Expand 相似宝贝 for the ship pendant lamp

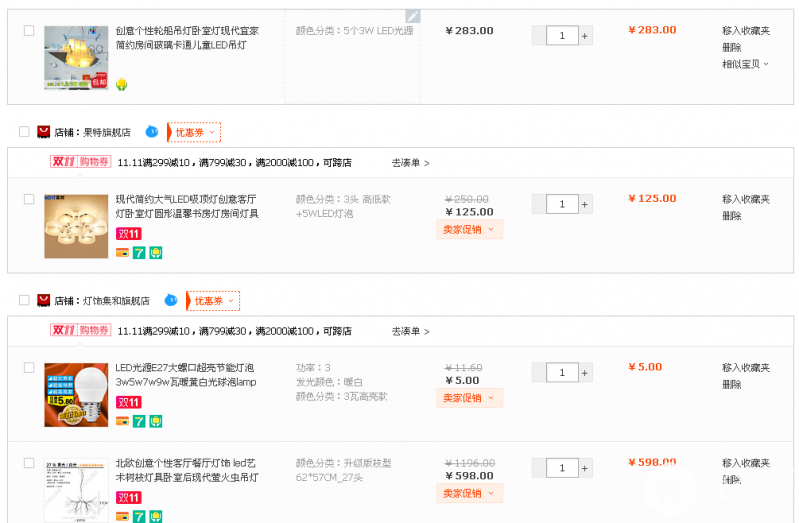[745, 64]
